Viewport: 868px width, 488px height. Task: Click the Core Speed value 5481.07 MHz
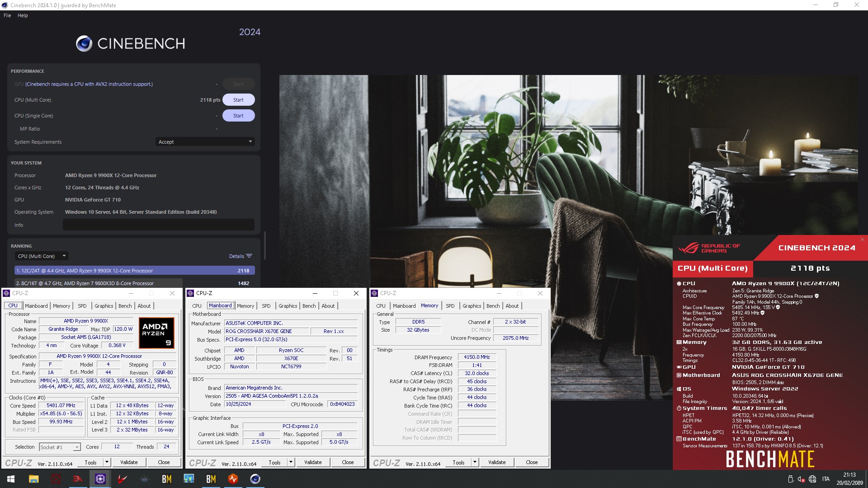coord(61,405)
